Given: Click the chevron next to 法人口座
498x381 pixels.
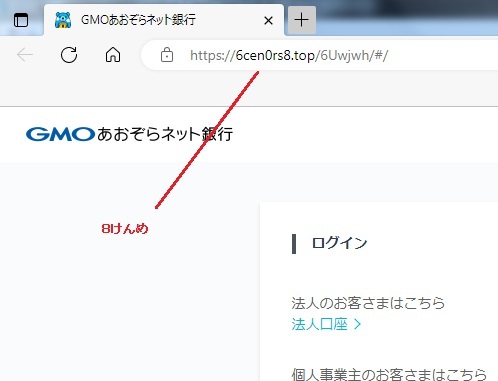Looking at the screenshot, I should pos(357,324).
